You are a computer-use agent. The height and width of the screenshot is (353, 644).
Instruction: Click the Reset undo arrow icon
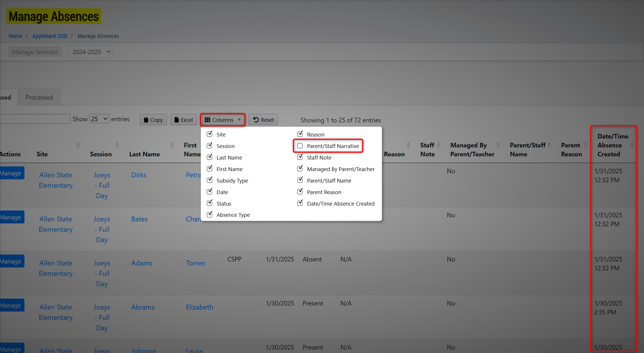[x=256, y=120]
